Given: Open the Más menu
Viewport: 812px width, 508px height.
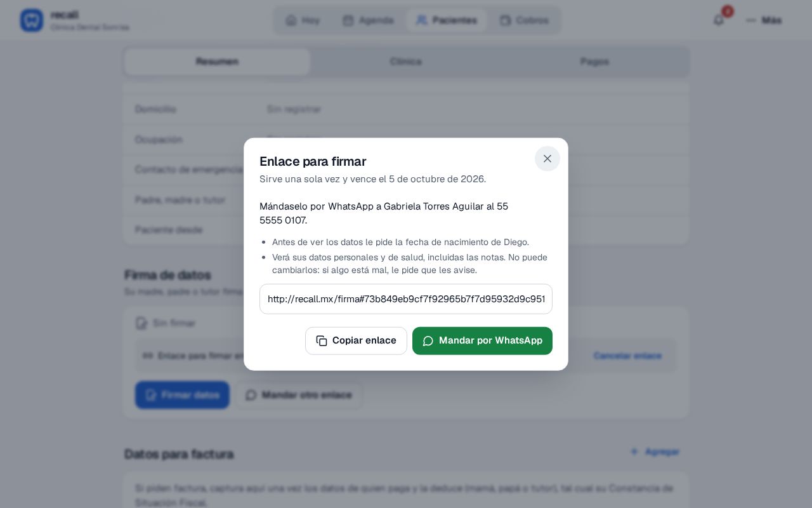Looking at the screenshot, I should (x=764, y=20).
